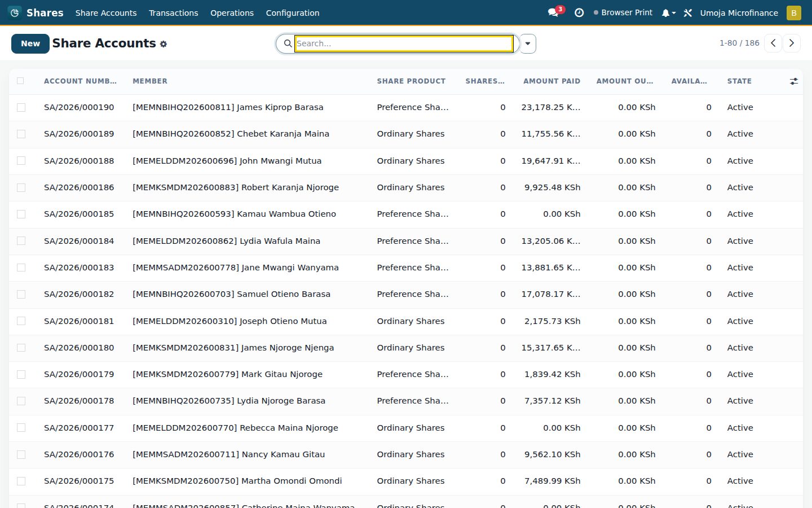Open record SA/2026/000178
The image size is (812, 508).
point(79,401)
